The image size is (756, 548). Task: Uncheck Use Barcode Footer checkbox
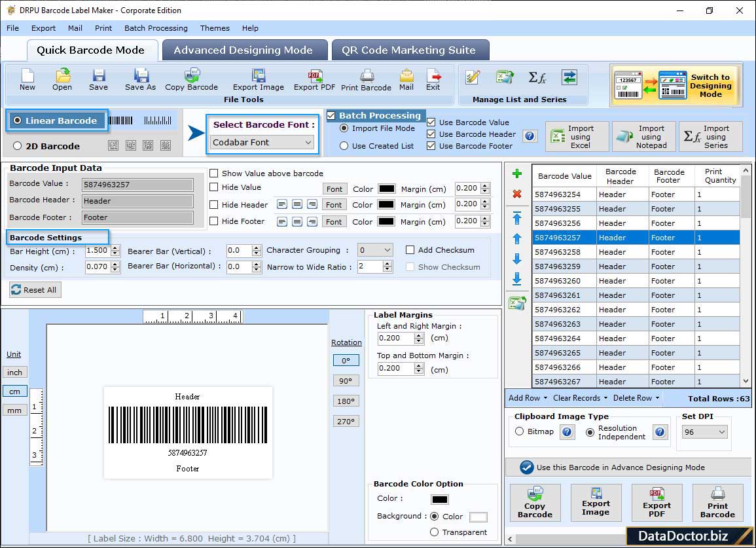431,146
